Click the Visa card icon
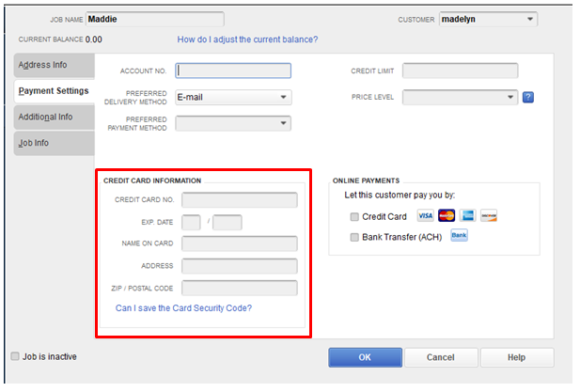This screenshot has height=392, width=580. 425,216
